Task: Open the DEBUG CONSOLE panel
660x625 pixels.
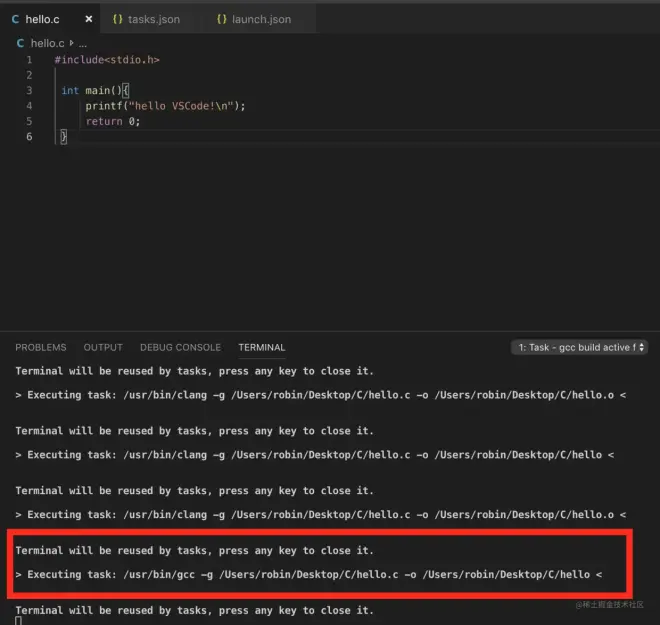Action: point(181,347)
